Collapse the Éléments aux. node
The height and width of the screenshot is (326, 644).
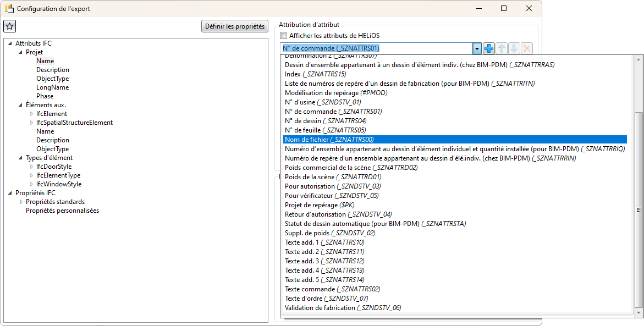20,105
